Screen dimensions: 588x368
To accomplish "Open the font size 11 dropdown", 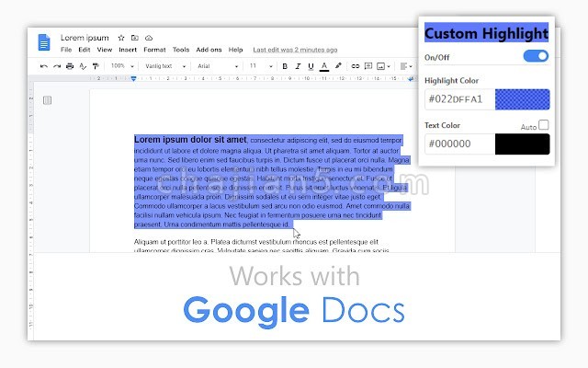I will point(261,66).
